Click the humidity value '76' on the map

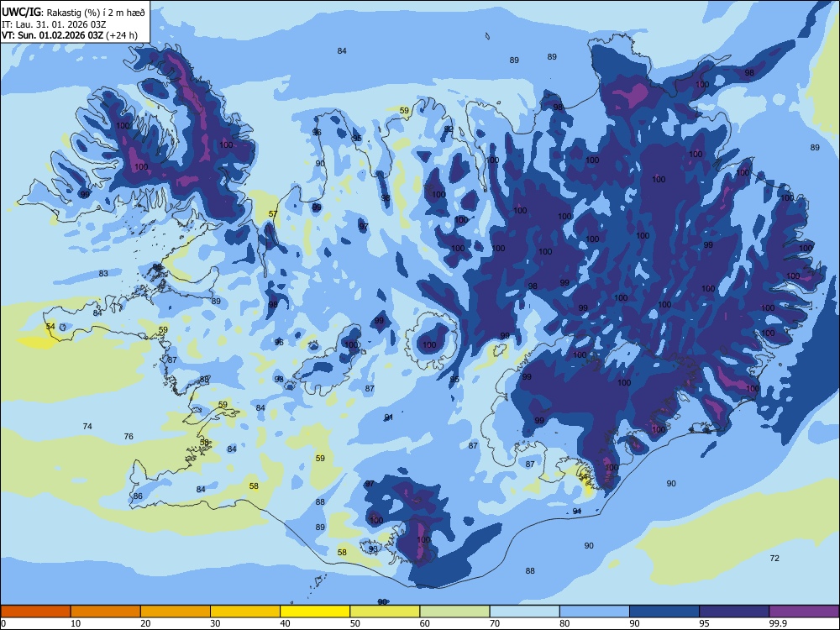129,437
